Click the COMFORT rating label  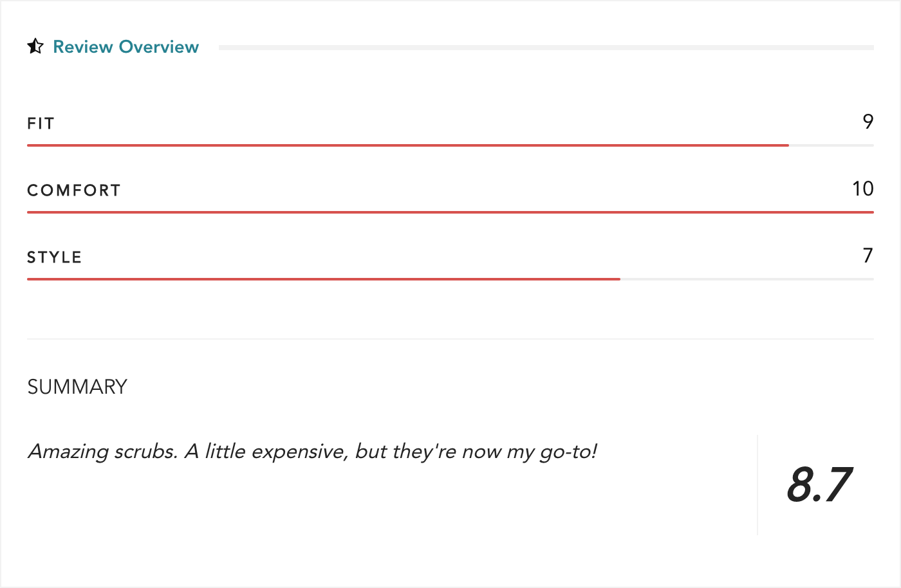(74, 190)
